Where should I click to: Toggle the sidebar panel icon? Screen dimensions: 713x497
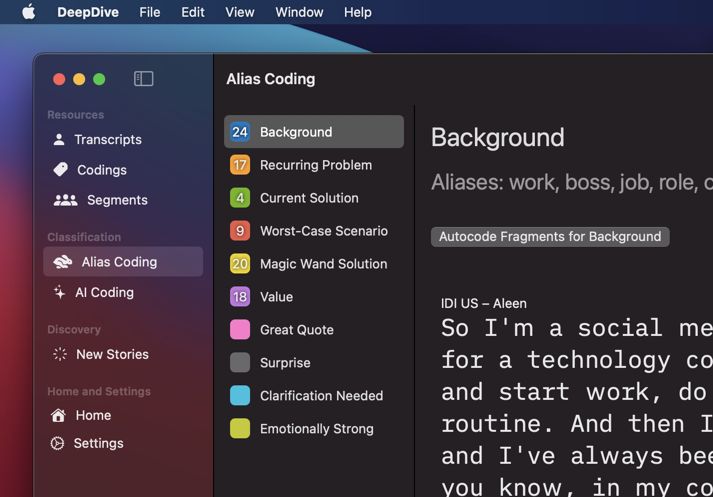144,79
